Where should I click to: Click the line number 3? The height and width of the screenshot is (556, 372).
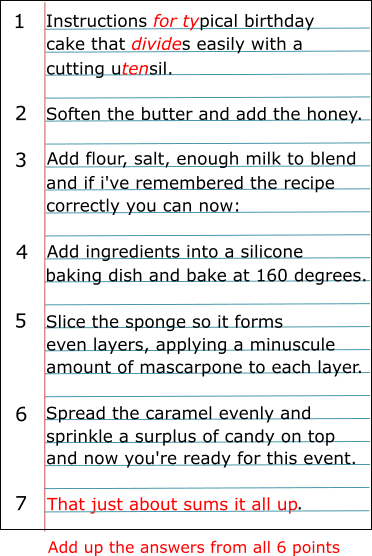coord(21,160)
